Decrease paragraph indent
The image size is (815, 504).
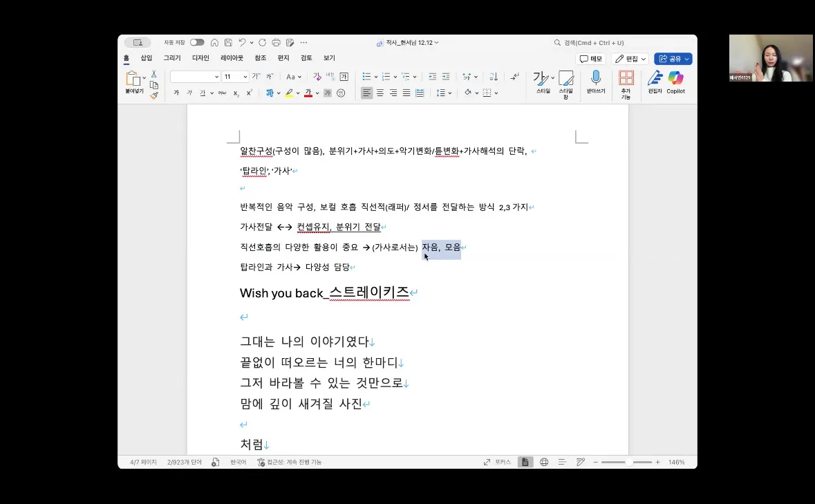tap(433, 77)
